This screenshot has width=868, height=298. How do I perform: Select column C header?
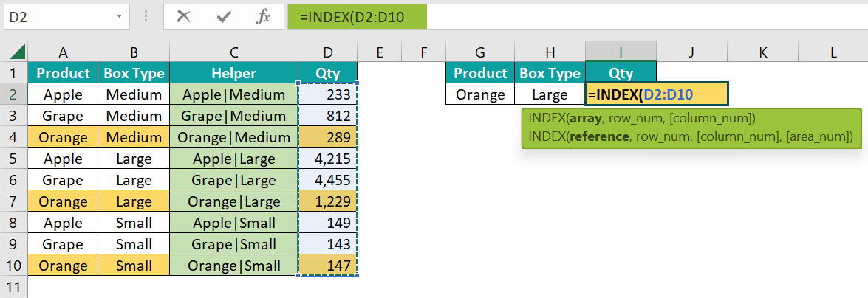[233, 52]
